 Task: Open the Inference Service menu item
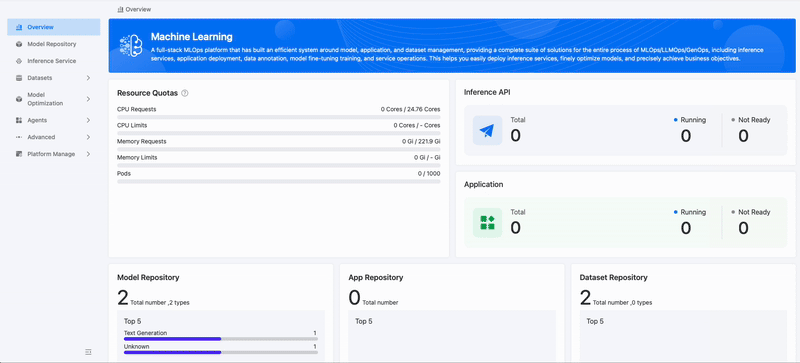coord(54,61)
